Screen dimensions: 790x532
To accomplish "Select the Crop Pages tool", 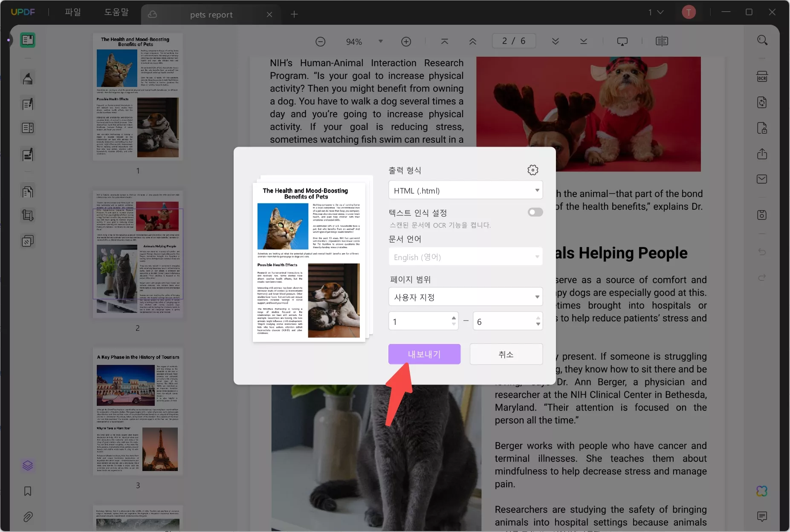I will (x=28, y=215).
